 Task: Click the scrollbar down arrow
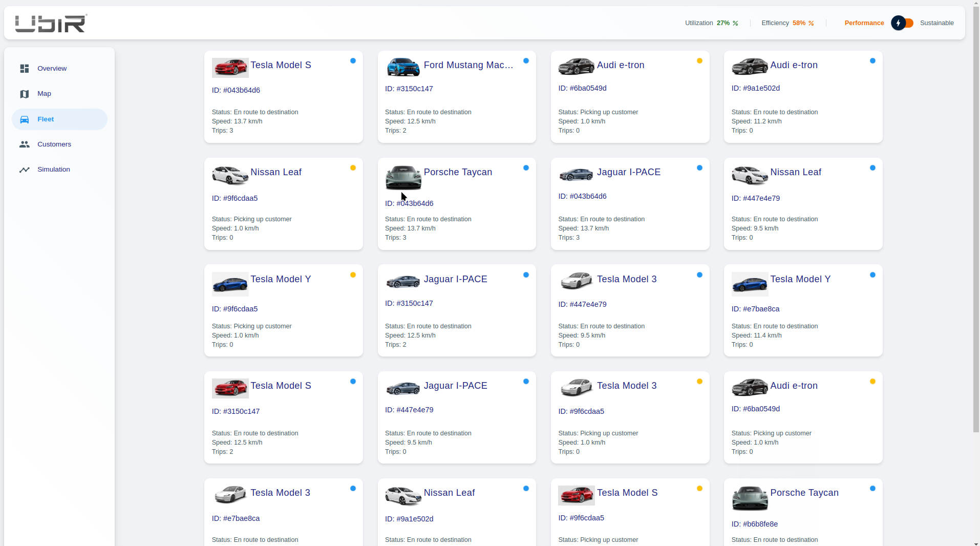(x=976, y=543)
